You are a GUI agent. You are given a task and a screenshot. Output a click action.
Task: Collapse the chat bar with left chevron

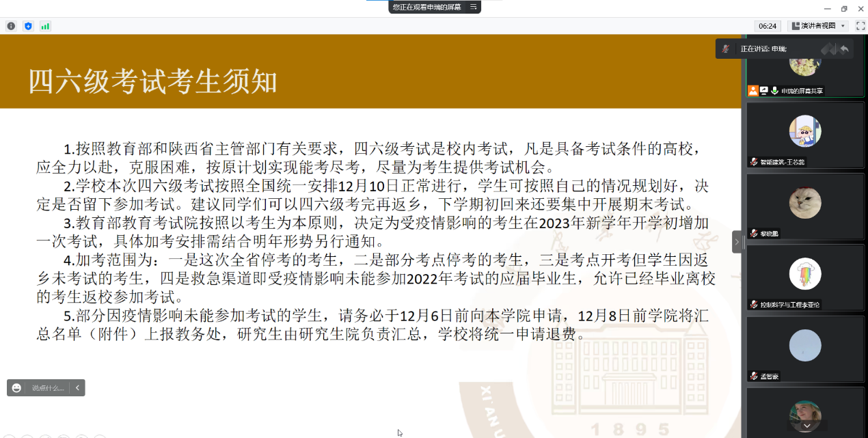click(x=77, y=388)
